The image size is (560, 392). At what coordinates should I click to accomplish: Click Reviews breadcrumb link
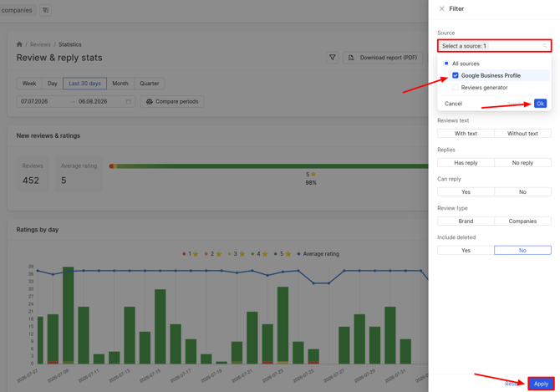tap(40, 44)
